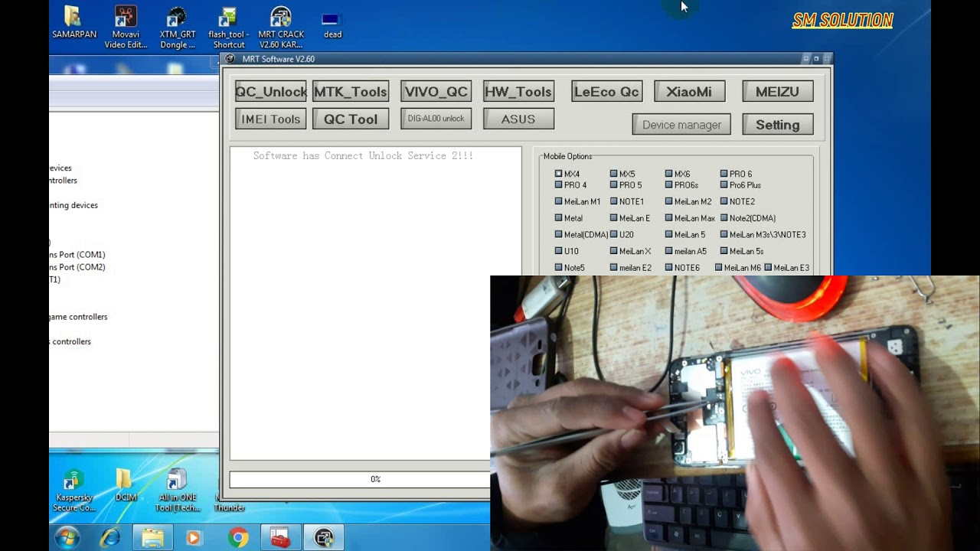Select Communications Port (COM2) in Device Manager
Screen dimensions: 980x551
coord(77,267)
